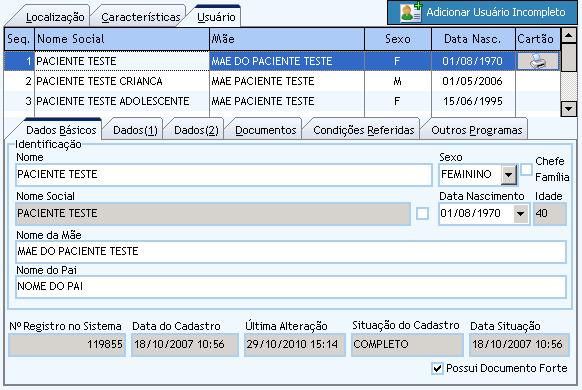Click the Mãe column header
The image size is (582, 390).
click(x=287, y=39)
